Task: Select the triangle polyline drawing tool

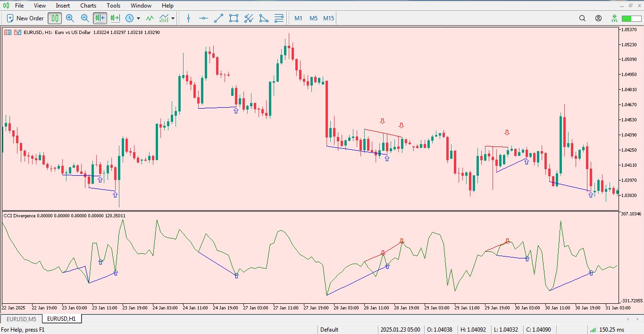Action: pyautogui.click(x=264, y=18)
